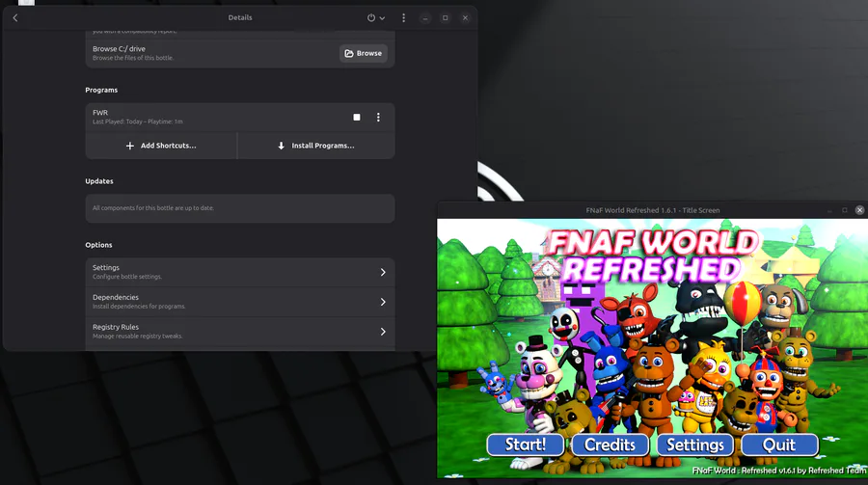Minimize the FNaF World Refreshed window
This screenshot has height=485, width=868.
pos(829,210)
